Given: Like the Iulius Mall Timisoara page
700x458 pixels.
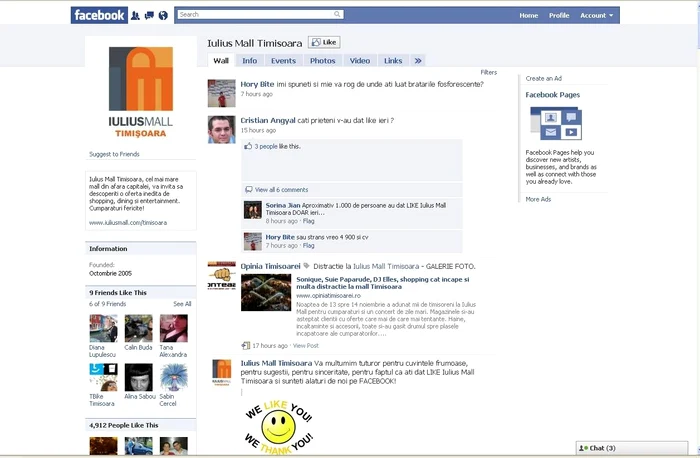Looking at the screenshot, I should [324, 42].
